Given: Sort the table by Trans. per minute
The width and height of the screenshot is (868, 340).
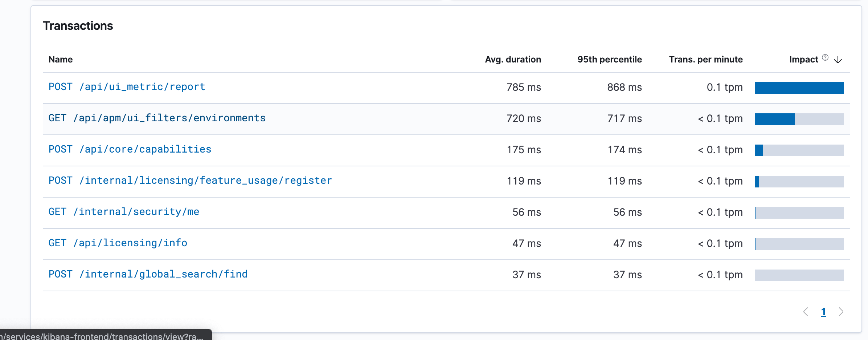Looking at the screenshot, I should (x=706, y=59).
